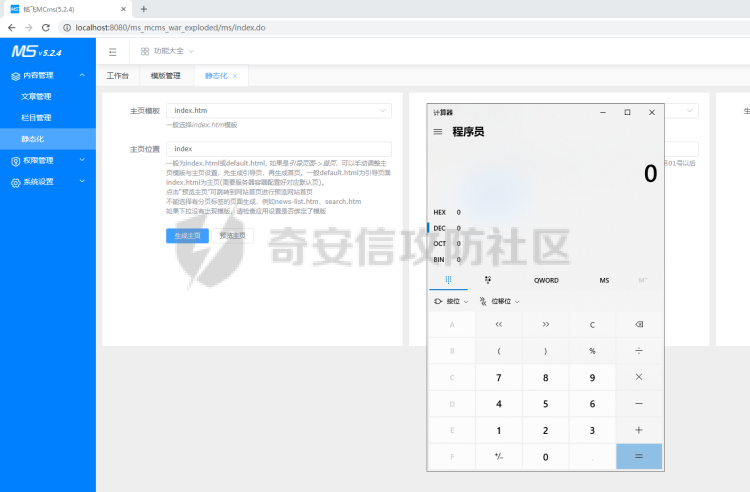Click the 生成主页 button

pyautogui.click(x=187, y=236)
